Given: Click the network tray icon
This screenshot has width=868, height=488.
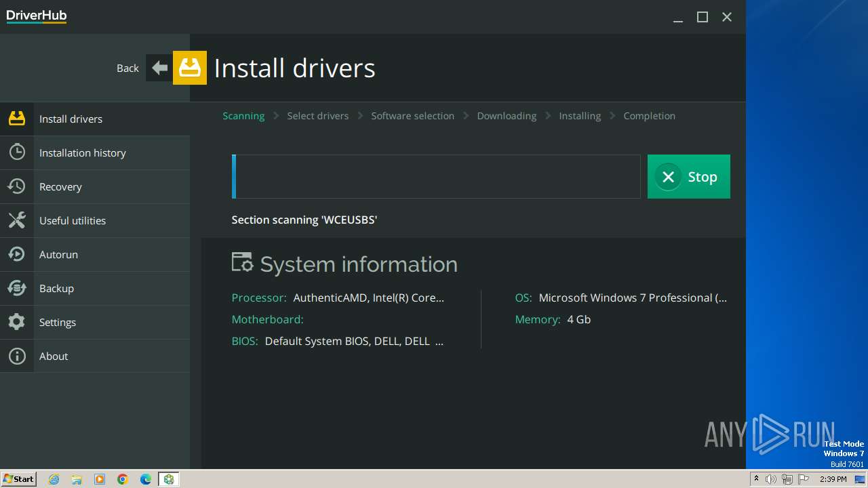Looking at the screenshot, I should pos(787,479).
